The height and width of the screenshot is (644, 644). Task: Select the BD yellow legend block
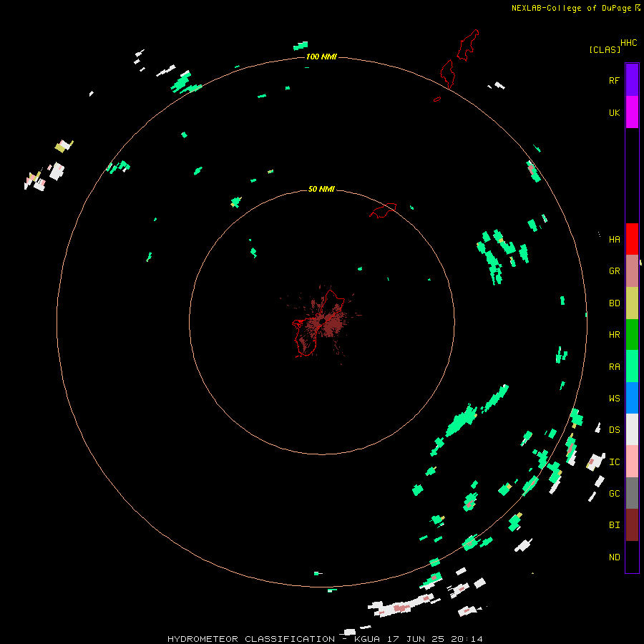pyautogui.click(x=632, y=303)
